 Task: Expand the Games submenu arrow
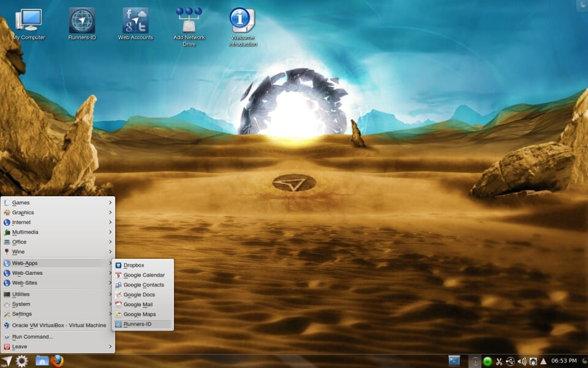click(x=110, y=202)
